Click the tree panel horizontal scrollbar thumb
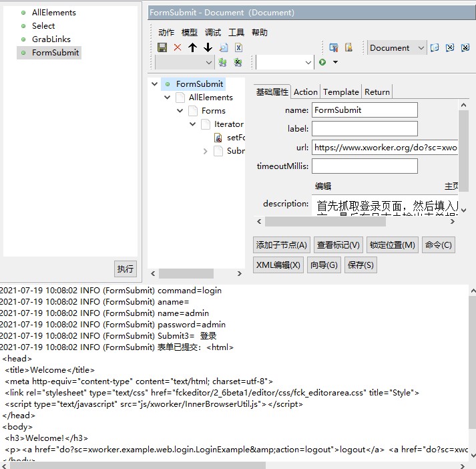The width and height of the screenshot is (476, 469). (186, 273)
